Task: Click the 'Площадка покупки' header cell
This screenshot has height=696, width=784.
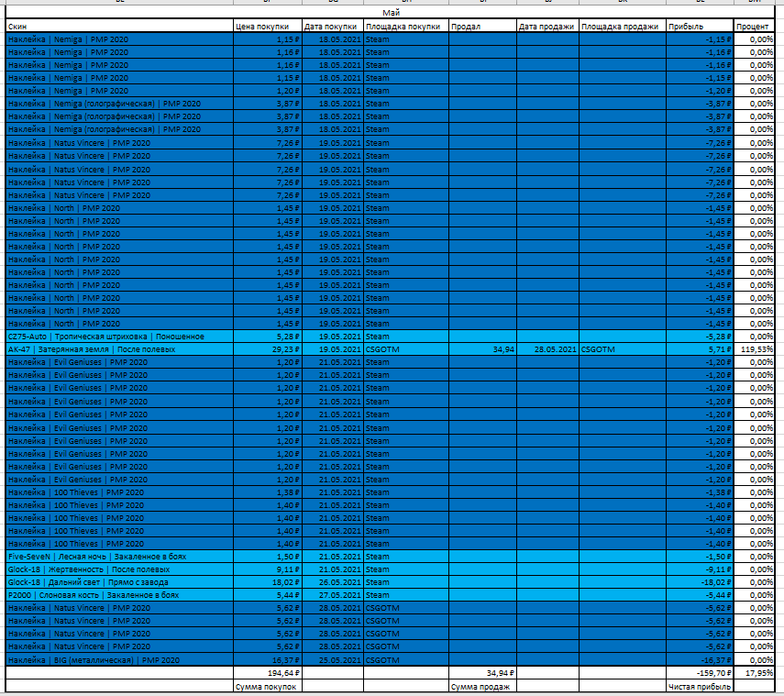Action: pyautogui.click(x=406, y=26)
